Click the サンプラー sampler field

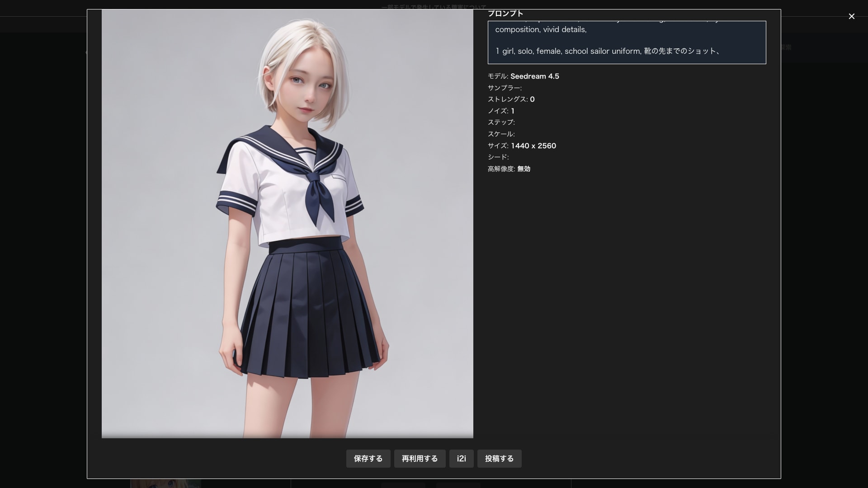[504, 88]
